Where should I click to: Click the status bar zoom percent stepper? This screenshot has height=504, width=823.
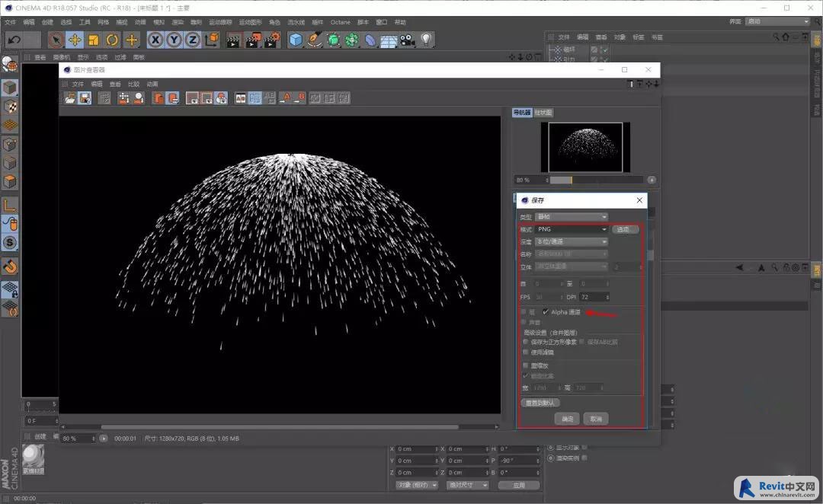point(94,439)
